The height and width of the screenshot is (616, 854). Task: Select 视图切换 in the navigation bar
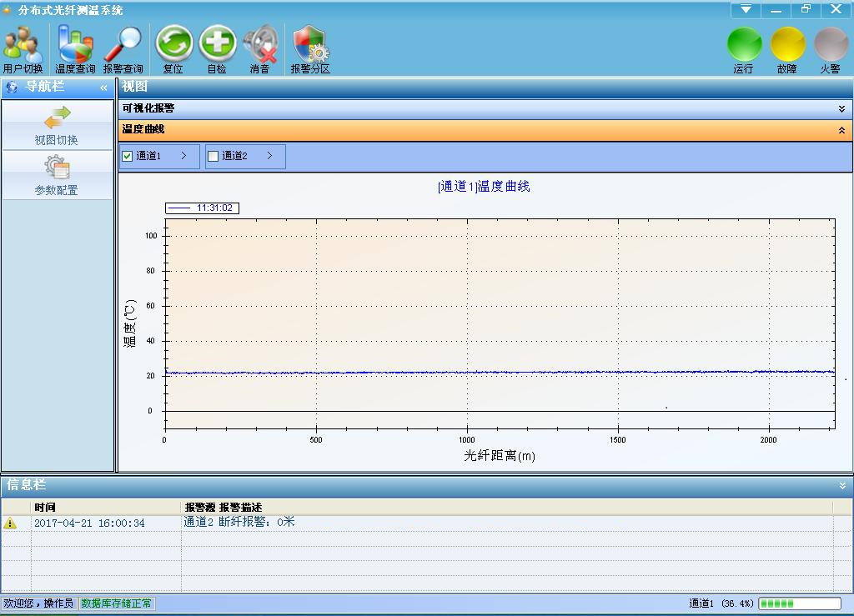pyautogui.click(x=57, y=126)
